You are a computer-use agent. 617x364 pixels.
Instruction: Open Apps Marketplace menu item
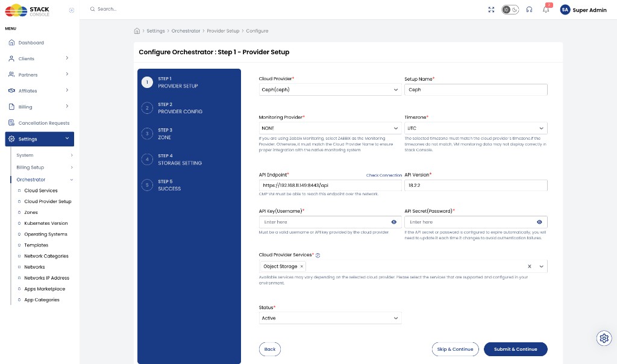(x=45, y=289)
